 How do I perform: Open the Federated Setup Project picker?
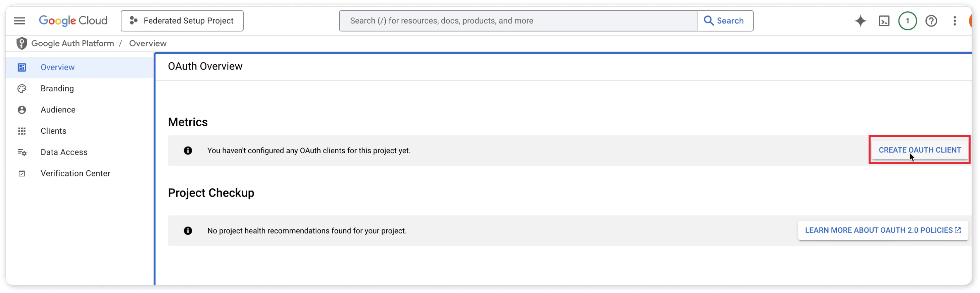pos(182,20)
